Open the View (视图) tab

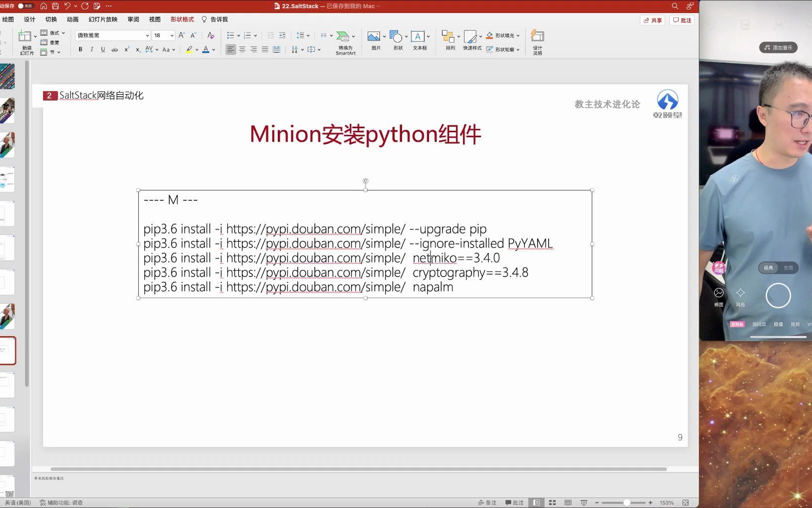155,20
